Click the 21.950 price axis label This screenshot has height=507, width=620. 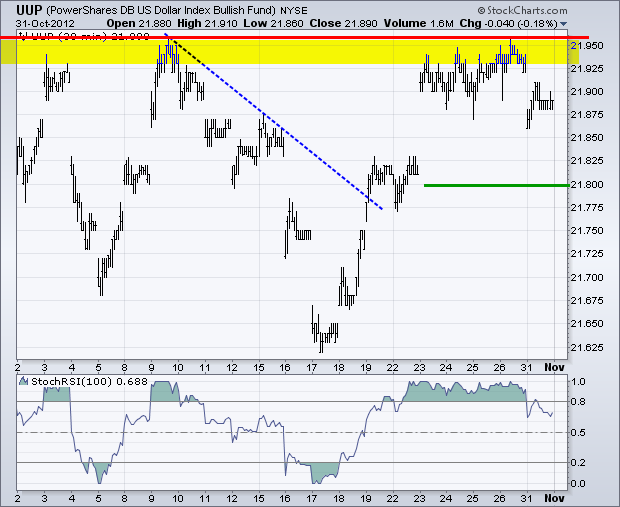pyautogui.click(x=587, y=46)
